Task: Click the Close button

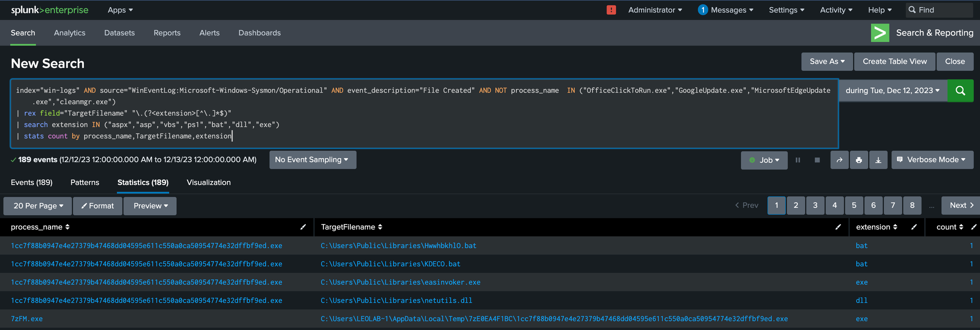Action: coord(955,61)
